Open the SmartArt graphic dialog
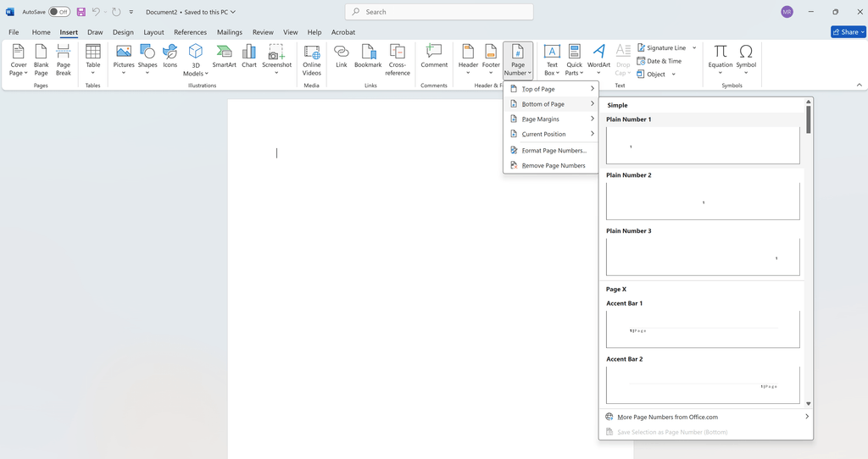The image size is (868, 459). coord(224,57)
